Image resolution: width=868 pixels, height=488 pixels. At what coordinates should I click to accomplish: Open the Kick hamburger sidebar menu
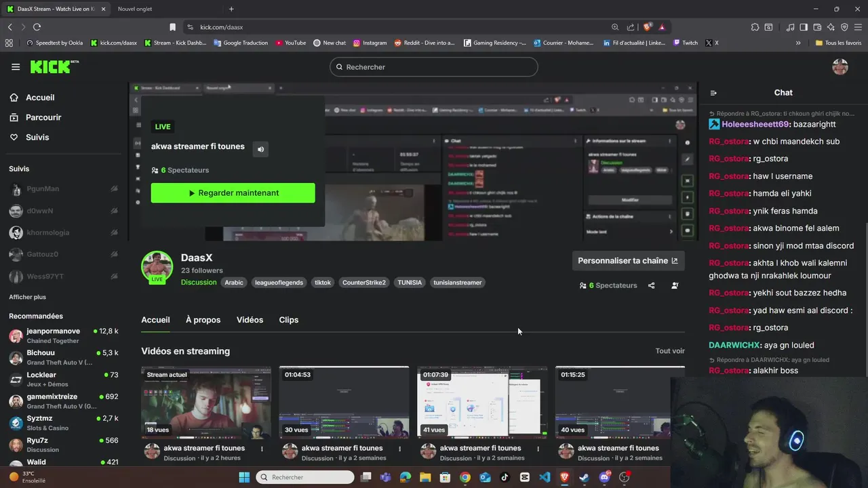(x=16, y=66)
